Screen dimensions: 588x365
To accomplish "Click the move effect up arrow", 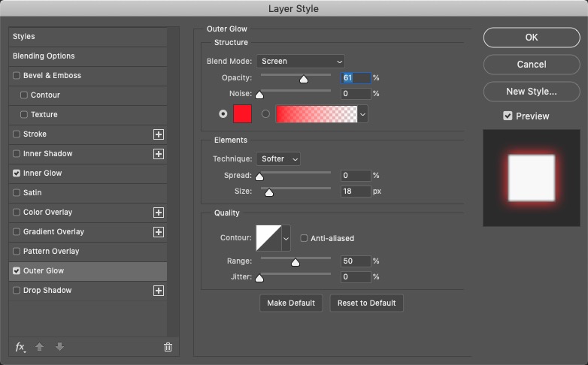I will coord(40,347).
